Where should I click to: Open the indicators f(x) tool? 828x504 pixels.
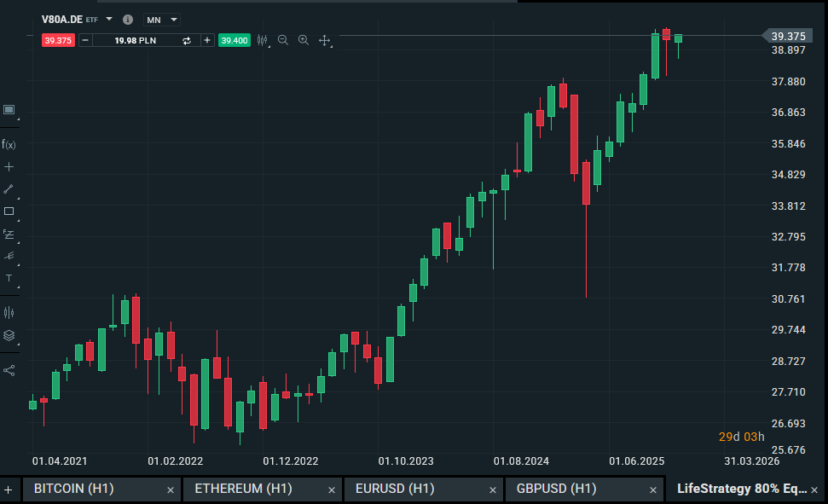pyautogui.click(x=9, y=144)
